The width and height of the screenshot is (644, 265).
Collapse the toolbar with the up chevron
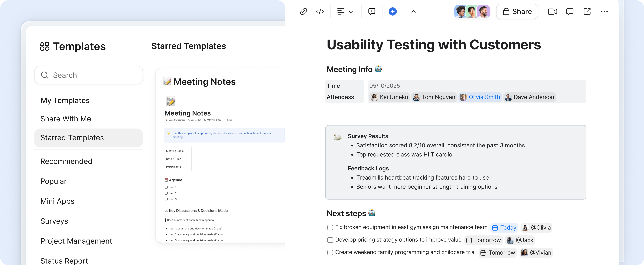pos(414,11)
